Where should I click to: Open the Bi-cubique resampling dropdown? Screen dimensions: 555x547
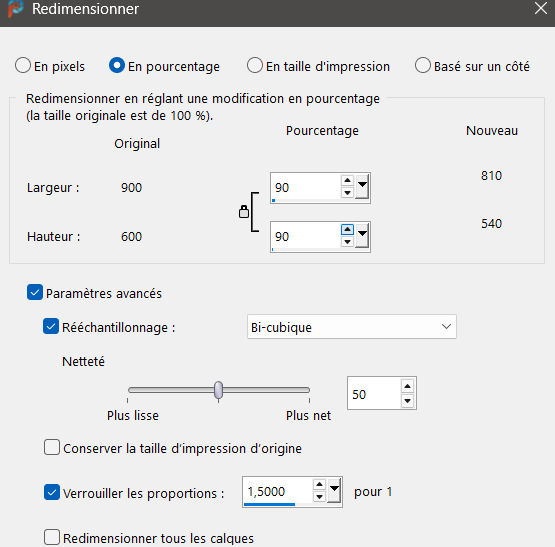coord(352,326)
